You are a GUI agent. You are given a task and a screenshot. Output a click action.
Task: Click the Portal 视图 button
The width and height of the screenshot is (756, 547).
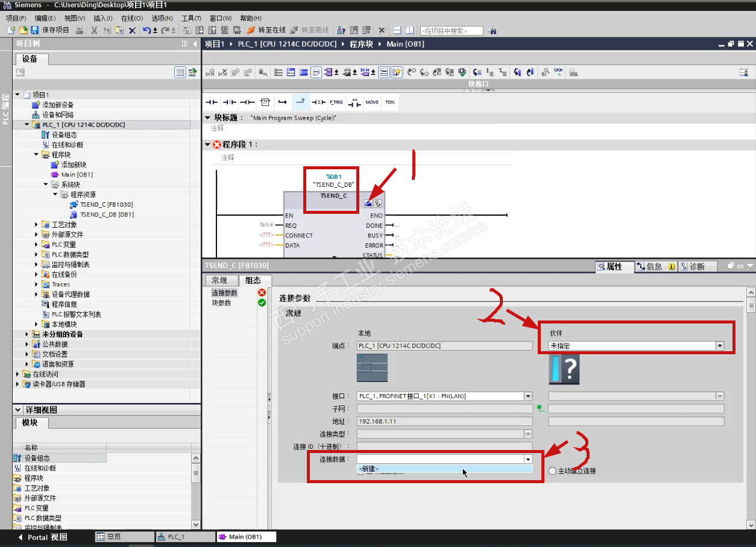coord(42,537)
